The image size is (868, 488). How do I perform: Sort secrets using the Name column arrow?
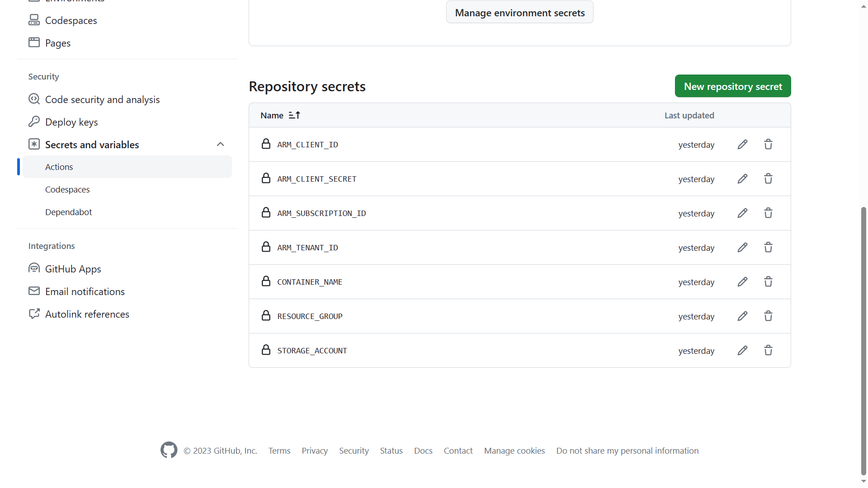click(294, 115)
